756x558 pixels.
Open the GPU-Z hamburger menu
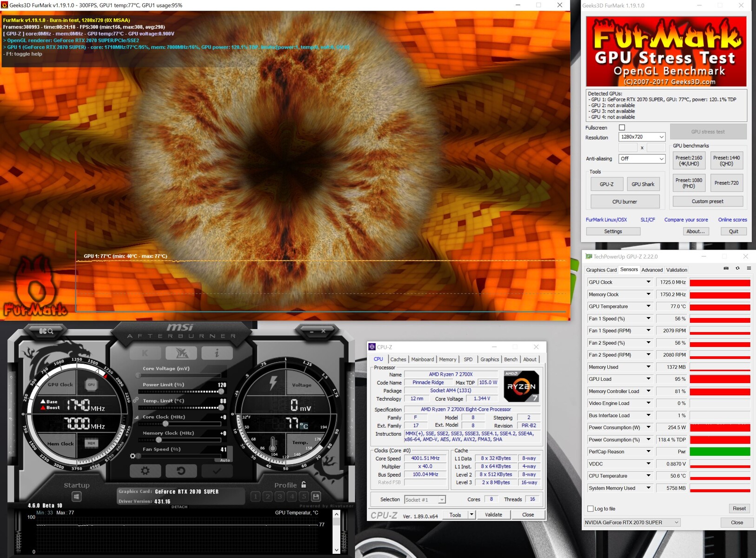(749, 268)
